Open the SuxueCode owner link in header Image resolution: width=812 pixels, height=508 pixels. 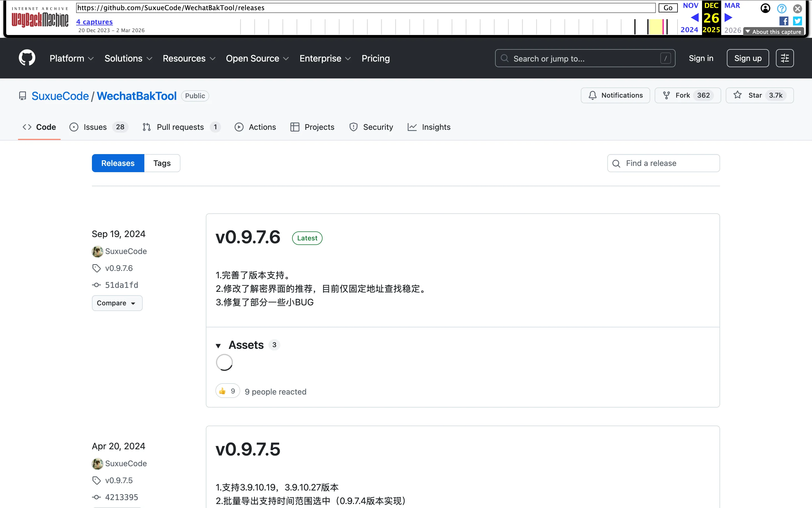(x=60, y=96)
